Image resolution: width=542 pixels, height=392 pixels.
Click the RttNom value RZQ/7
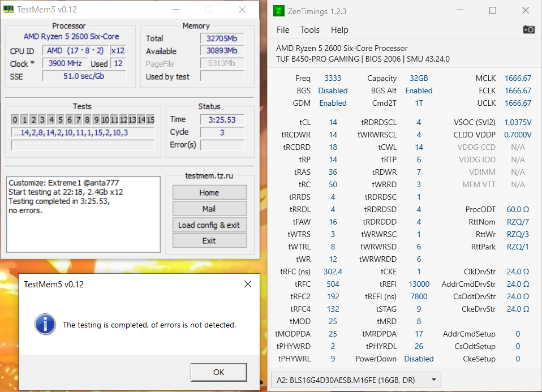pyautogui.click(x=518, y=222)
